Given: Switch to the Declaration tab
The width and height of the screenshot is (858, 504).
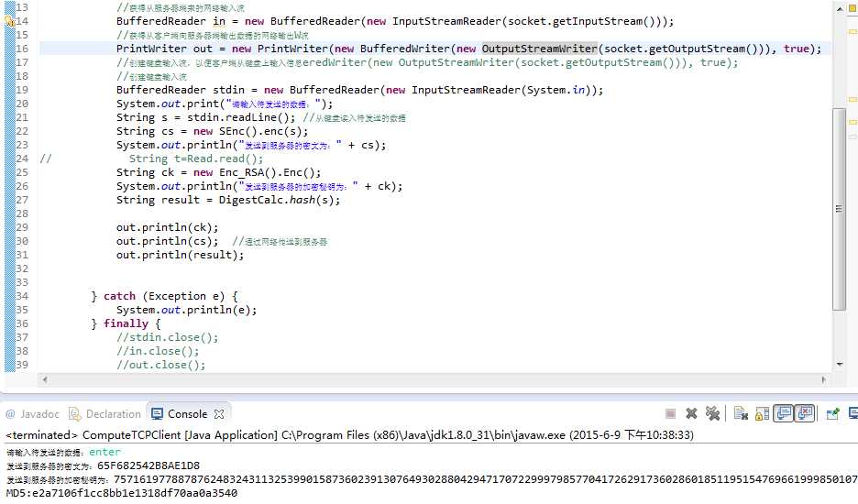Looking at the screenshot, I should pos(105,414).
